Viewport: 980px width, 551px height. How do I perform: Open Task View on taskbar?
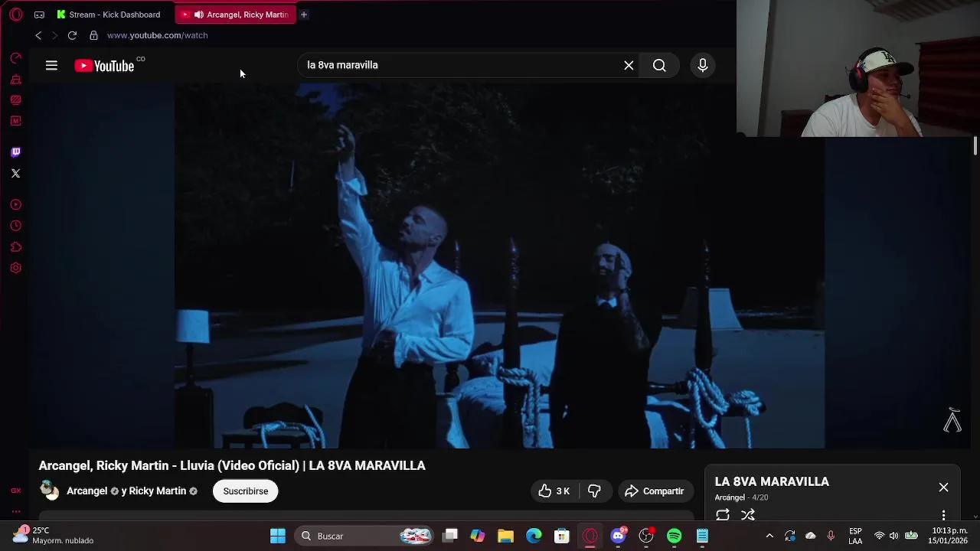450,536
